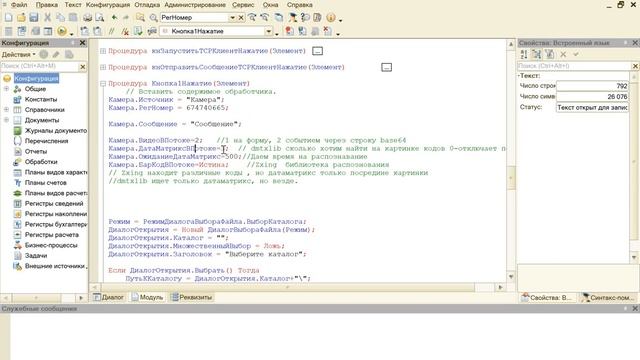Open the Правка menu
640x360 pixels.
point(47,5)
